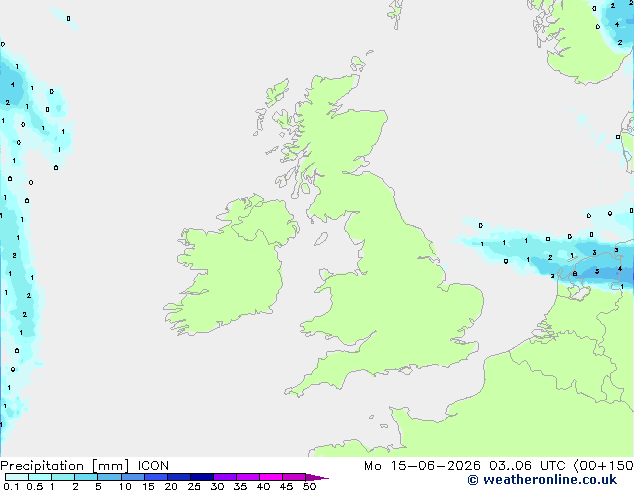Pick the 0.1–0.5 mm legend swatch
634x490 pixels.
[x=17, y=477]
